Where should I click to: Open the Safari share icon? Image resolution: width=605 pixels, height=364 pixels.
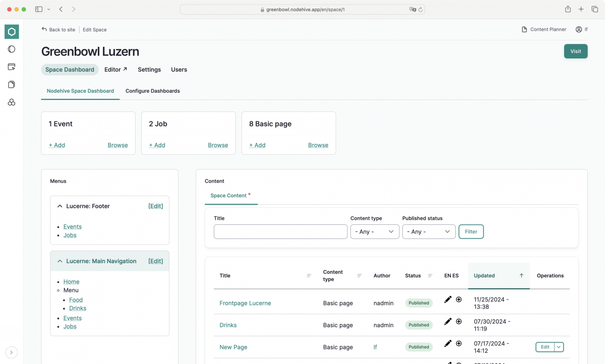point(568,9)
